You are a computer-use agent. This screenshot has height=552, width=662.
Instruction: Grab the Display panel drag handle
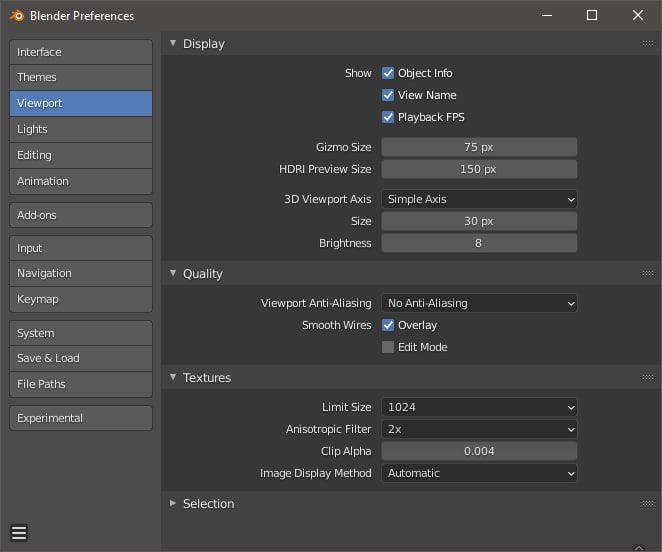tap(648, 44)
